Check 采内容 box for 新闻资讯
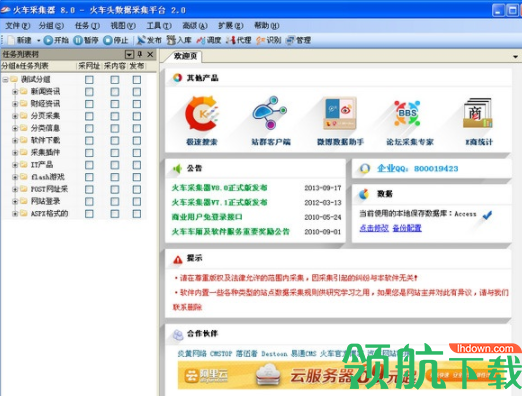Image resolution: width=522 pixels, height=396 pixels. [115, 92]
